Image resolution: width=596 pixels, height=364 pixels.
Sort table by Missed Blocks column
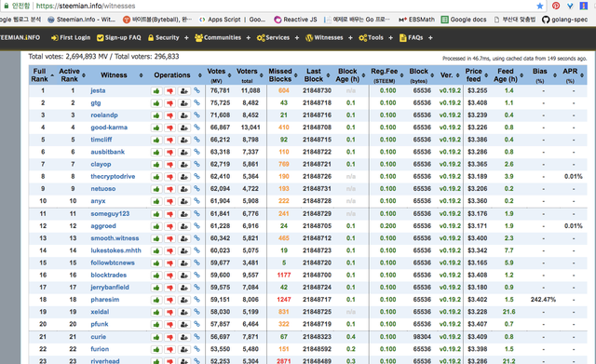[282, 74]
